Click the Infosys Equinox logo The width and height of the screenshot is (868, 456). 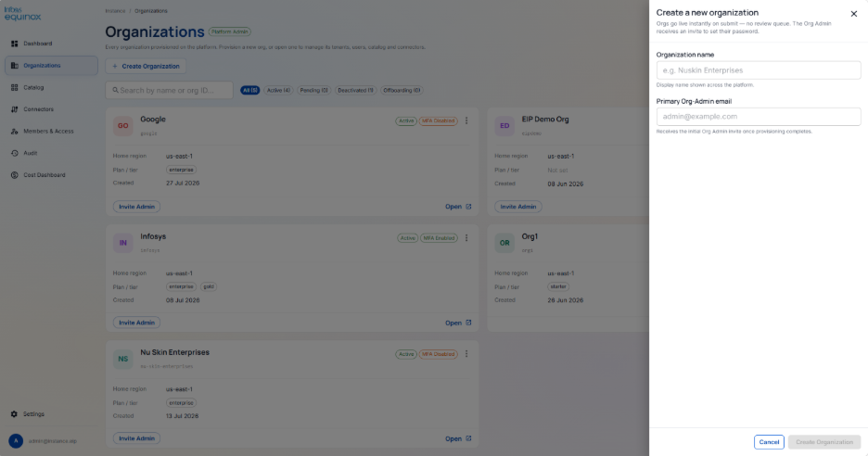[x=22, y=13]
